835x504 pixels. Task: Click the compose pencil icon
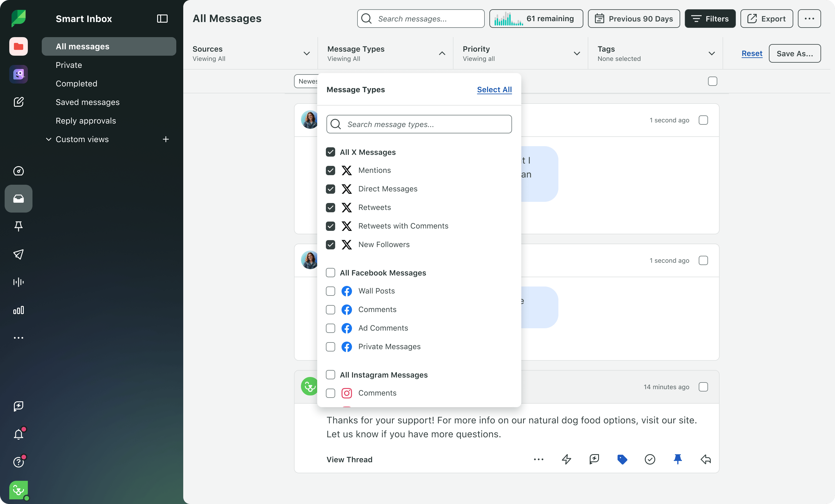[18, 102]
